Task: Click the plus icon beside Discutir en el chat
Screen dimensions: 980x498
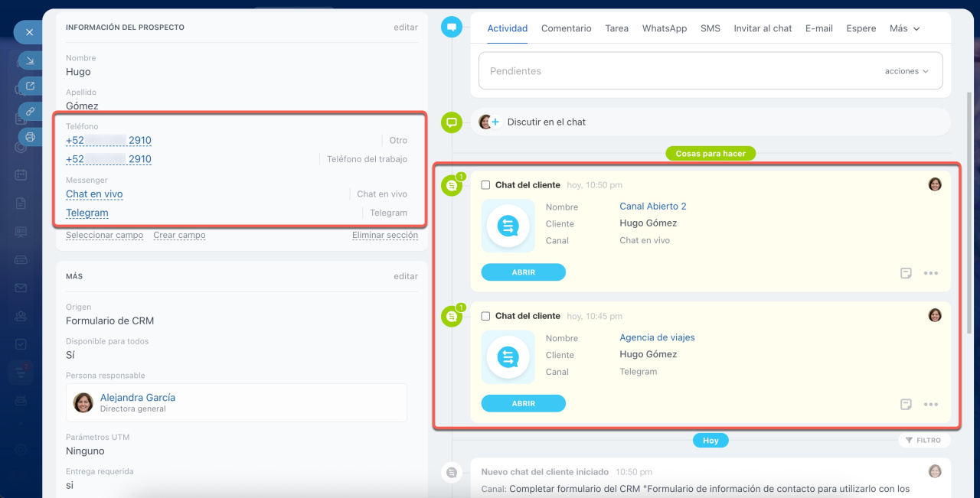Action: coord(495,122)
